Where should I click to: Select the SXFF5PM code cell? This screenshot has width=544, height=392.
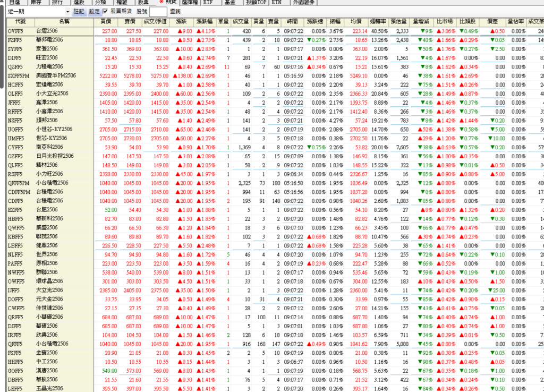[x=19, y=75]
